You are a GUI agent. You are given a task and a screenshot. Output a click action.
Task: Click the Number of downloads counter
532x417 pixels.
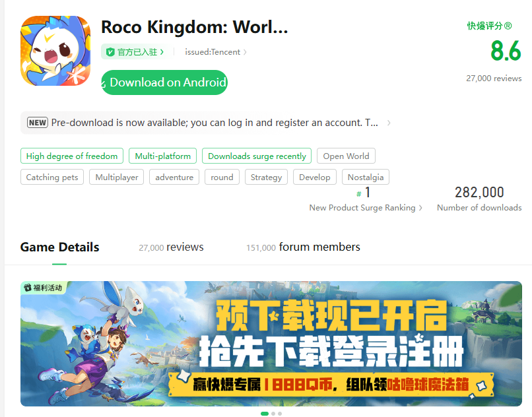click(x=480, y=207)
